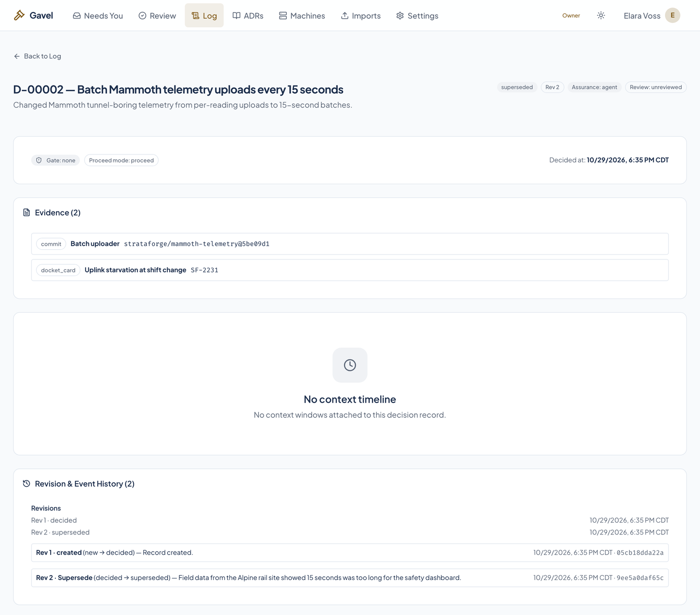Open the Imports tab
700x615 pixels.
(361, 16)
